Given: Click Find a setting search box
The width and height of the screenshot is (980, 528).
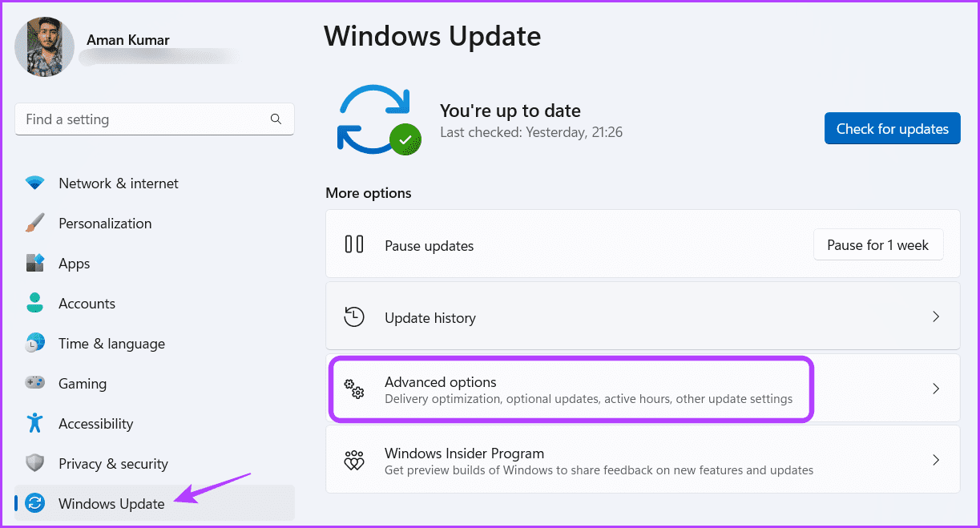Looking at the screenshot, I should pyautogui.click(x=155, y=119).
